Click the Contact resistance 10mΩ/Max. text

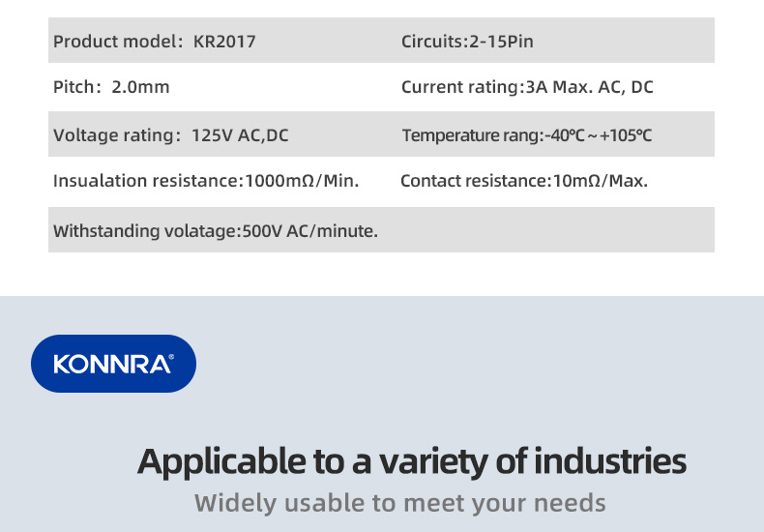(524, 181)
